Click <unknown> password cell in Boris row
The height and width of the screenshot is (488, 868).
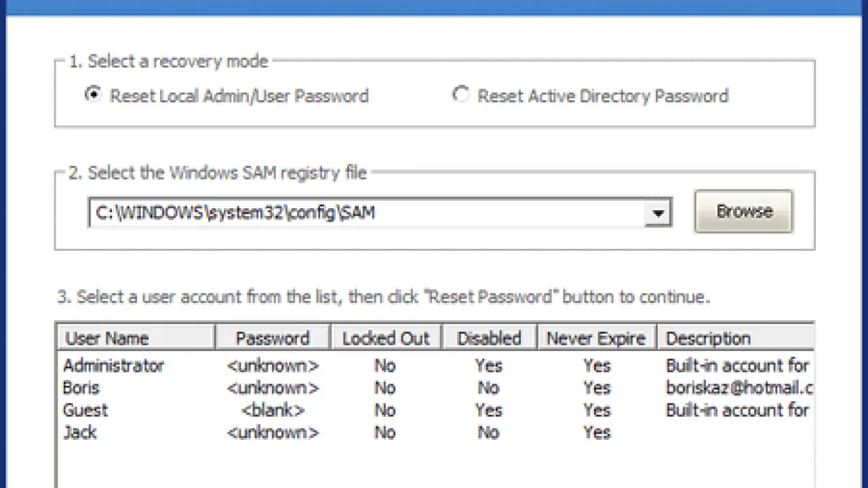(273, 388)
